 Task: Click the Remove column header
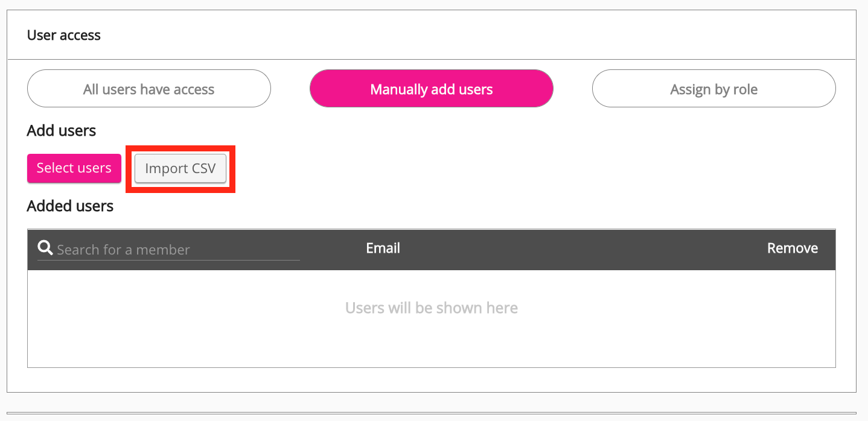[792, 248]
